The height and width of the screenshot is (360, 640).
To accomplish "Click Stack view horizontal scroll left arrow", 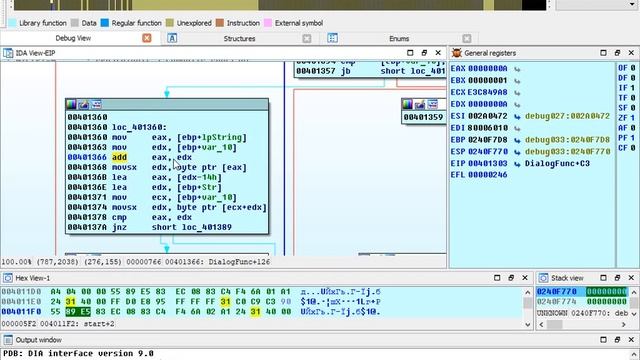I will 541,325.
